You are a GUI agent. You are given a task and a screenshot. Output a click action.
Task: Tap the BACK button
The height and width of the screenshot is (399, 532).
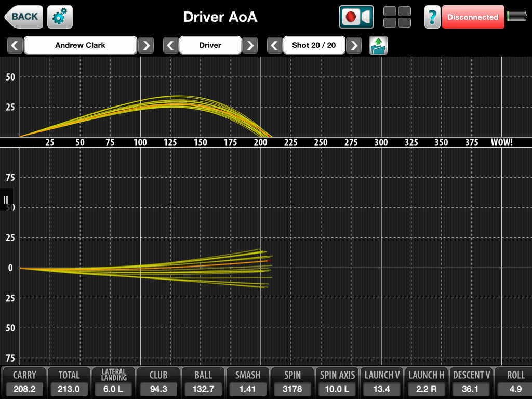tap(23, 17)
